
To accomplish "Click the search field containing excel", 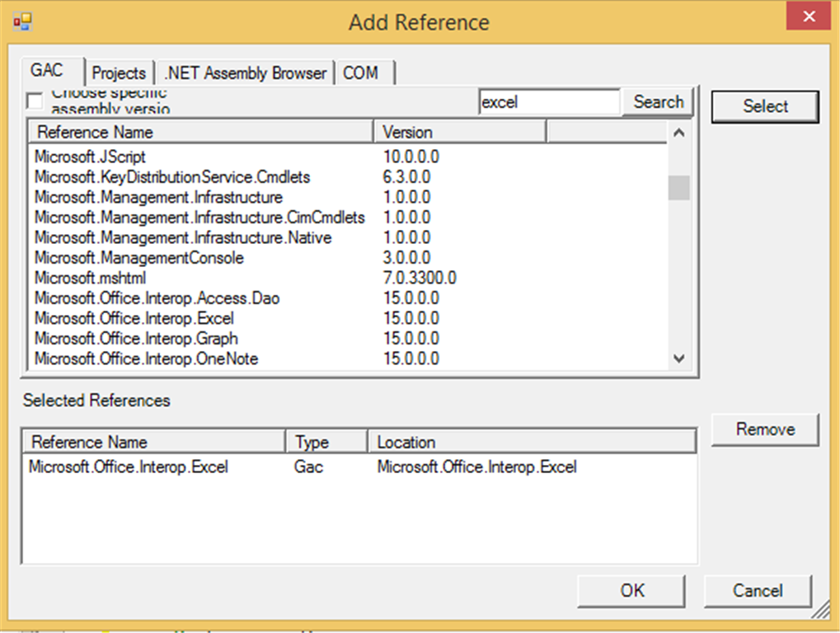I will (549, 101).
